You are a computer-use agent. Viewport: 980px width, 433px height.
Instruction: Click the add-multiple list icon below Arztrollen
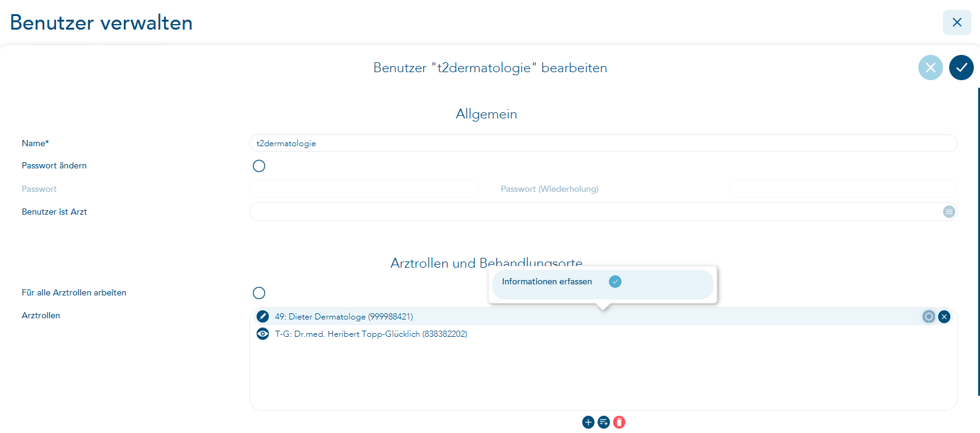604,422
